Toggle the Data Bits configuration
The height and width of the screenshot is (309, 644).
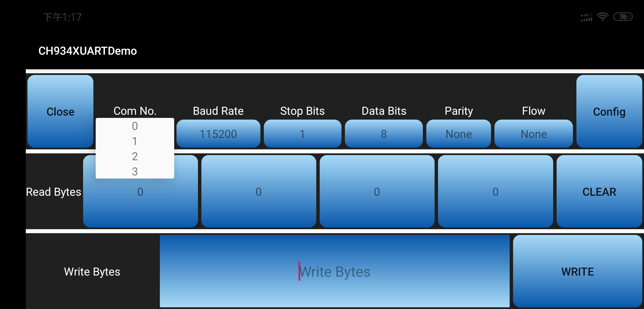click(x=383, y=134)
